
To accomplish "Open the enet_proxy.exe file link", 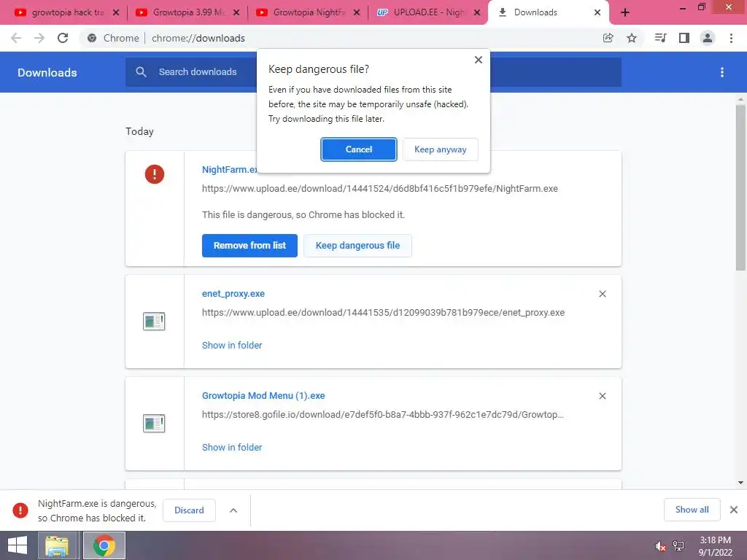I will pyautogui.click(x=233, y=294).
